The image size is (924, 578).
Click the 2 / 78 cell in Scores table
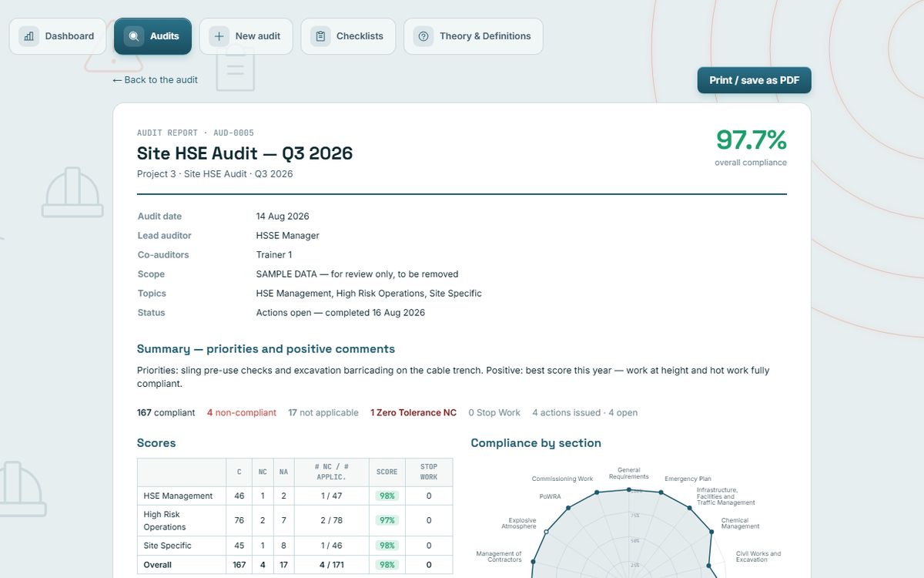[333, 521]
